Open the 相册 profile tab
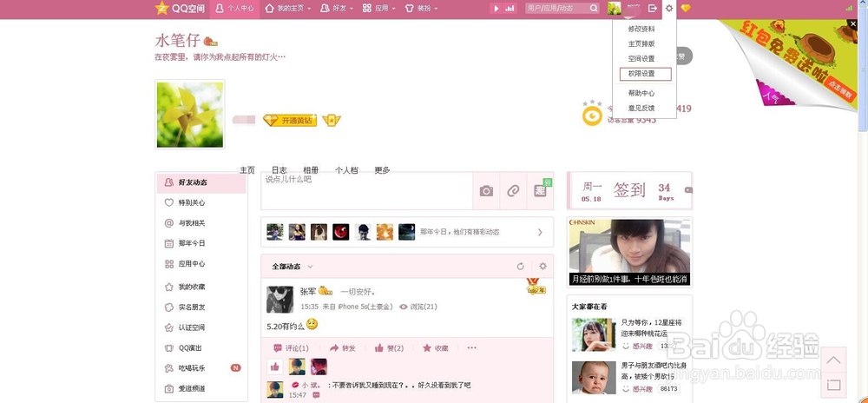 click(x=311, y=170)
